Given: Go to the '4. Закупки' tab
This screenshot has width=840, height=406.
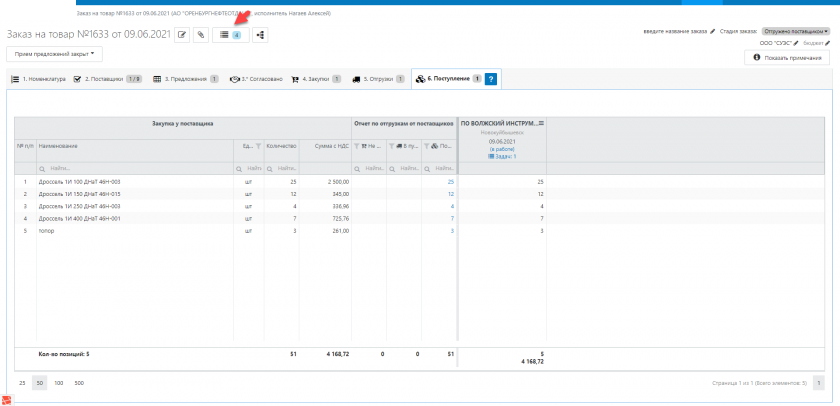Looking at the screenshot, I should 316,78.
